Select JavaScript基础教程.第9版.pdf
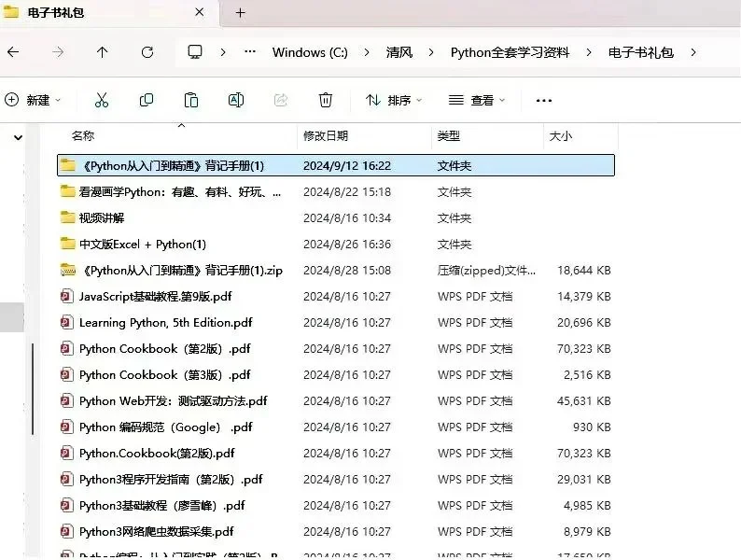This screenshot has height=560, width=741. [336, 296]
